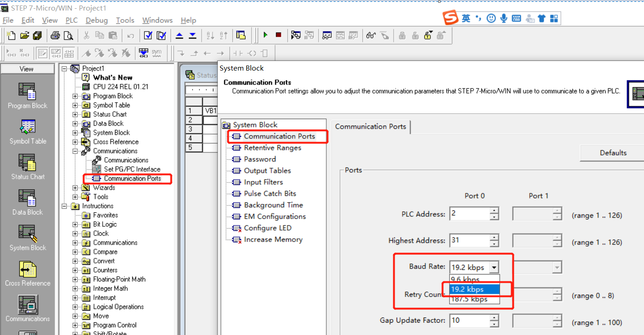Click the Gap Update Factor field
The width and height of the screenshot is (644, 335).
point(469,320)
